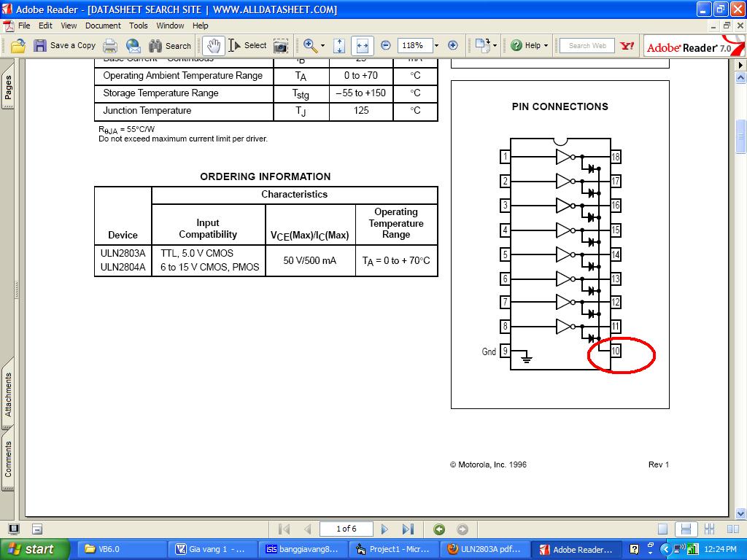Click the Open file folder icon
This screenshot has width=747, height=560.
click(x=18, y=46)
